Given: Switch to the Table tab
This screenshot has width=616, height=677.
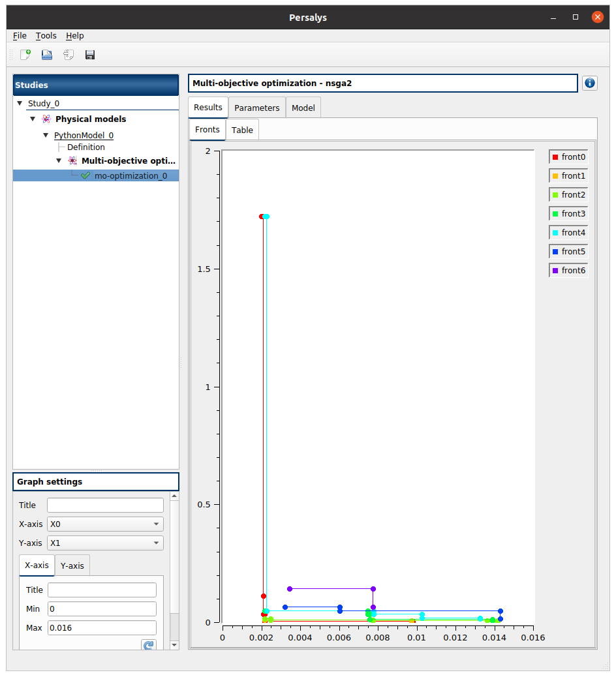Looking at the screenshot, I should tap(242, 130).
